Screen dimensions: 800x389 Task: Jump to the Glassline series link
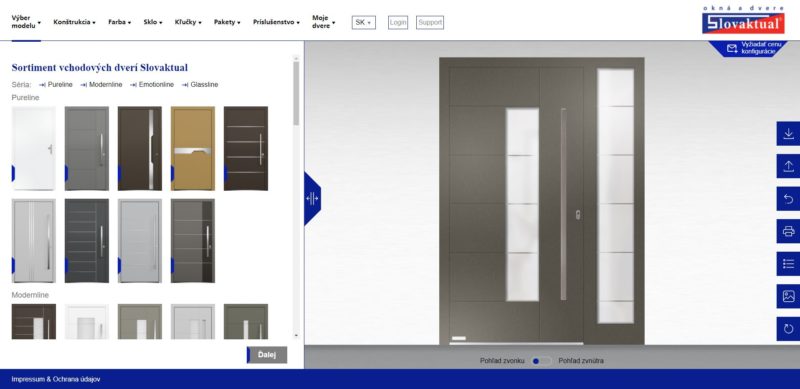tap(200, 85)
